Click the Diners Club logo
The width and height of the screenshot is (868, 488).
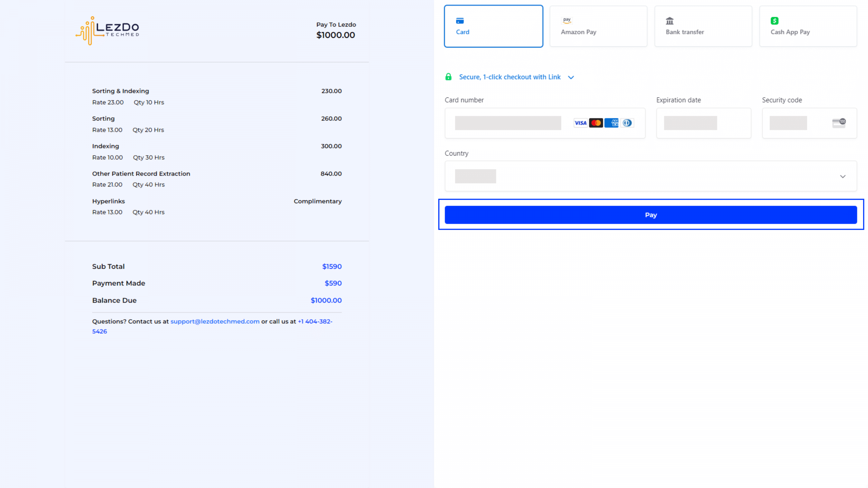click(x=627, y=123)
